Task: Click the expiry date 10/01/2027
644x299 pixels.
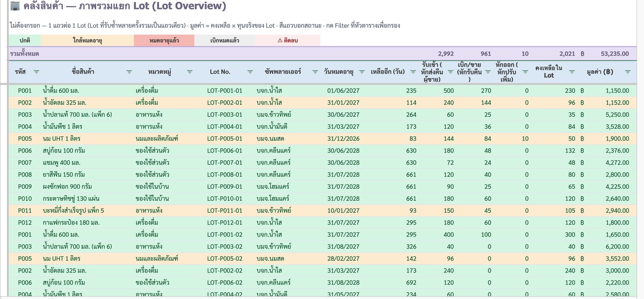Action: (343, 211)
